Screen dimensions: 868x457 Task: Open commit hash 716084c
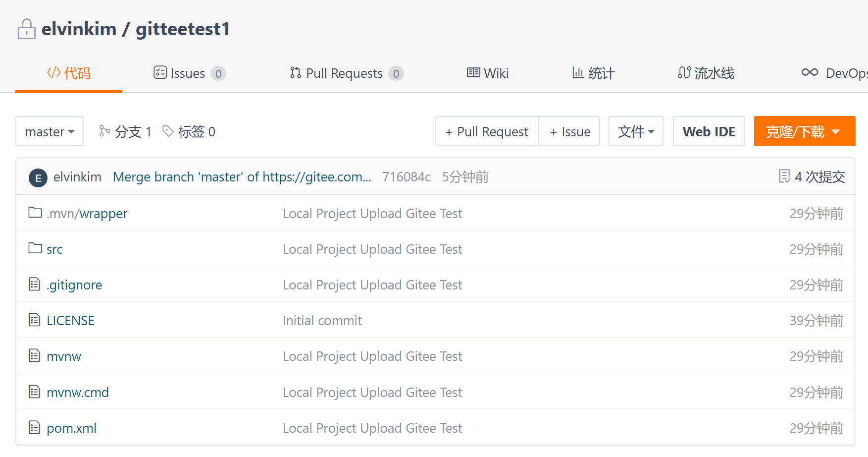click(407, 177)
